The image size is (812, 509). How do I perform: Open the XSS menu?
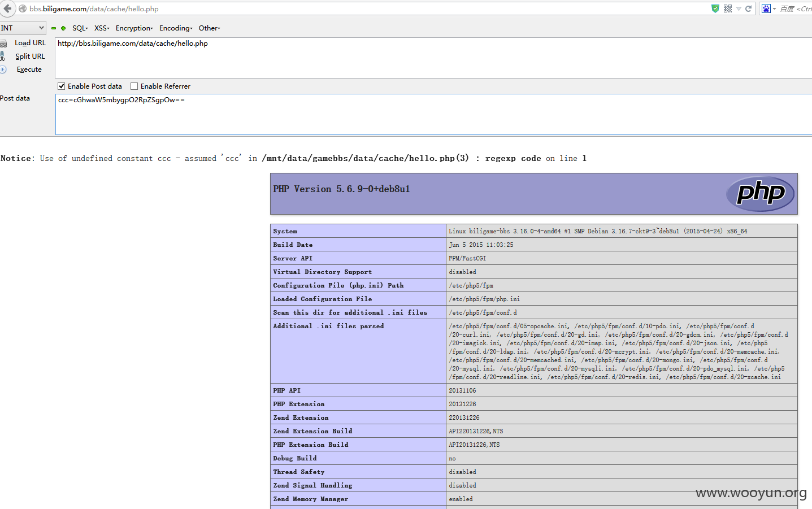[102, 28]
